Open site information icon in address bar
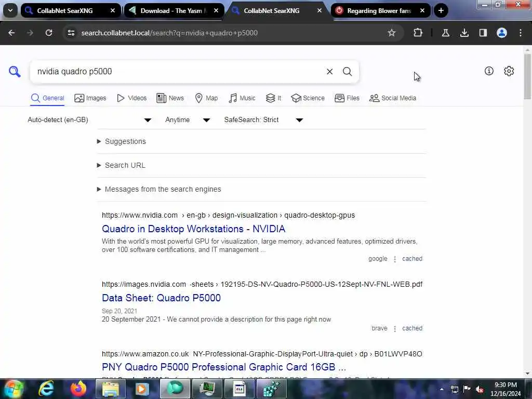532x399 pixels. pos(71,33)
